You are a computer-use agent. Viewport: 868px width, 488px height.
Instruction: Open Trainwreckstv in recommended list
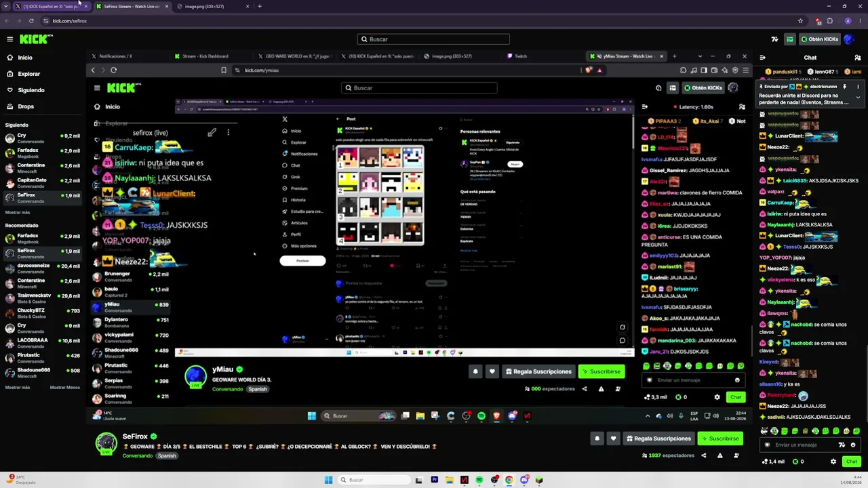(42, 298)
